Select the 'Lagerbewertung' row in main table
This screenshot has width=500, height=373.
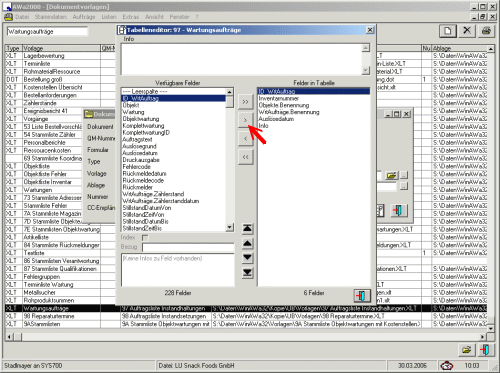tap(60, 56)
